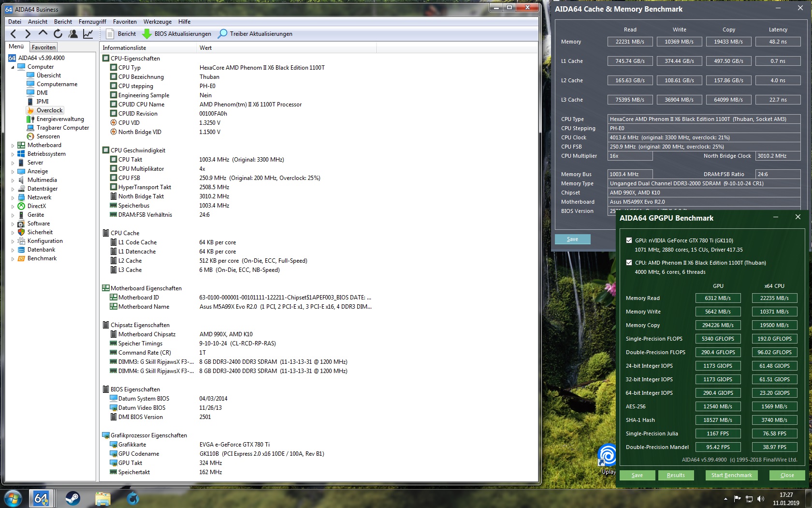Image resolution: width=812 pixels, height=508 pixels.
Task: Launch BIOS Aktualisierungen from toolbar
Action: 177,34
